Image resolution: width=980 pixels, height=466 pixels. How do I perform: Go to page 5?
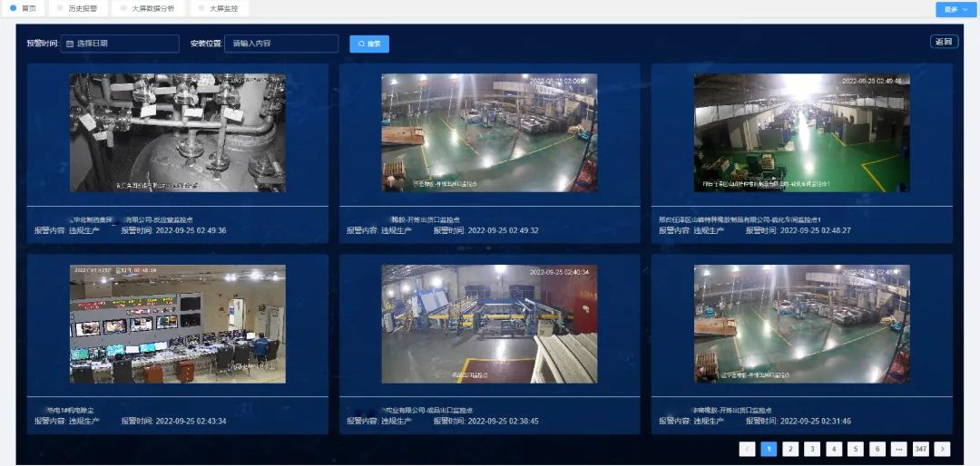856,449
